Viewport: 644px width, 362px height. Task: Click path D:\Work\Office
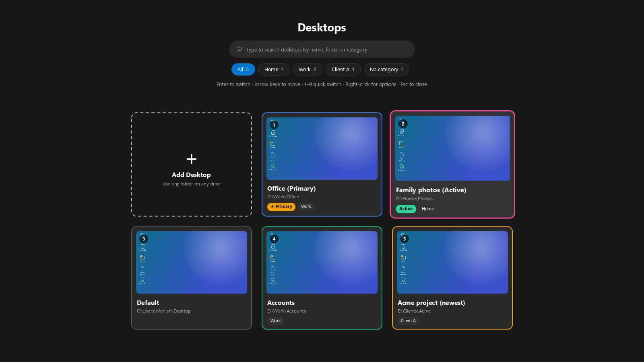(x=283, y=197)
